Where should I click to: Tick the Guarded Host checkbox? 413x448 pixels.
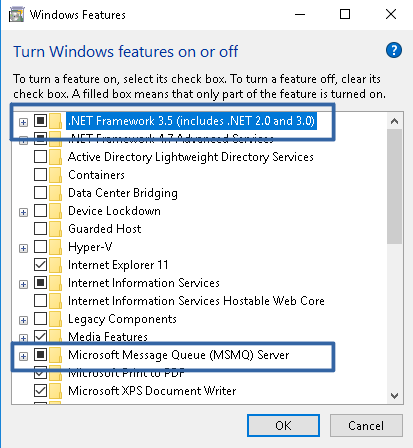pyautogui.click(x=40, y=228)
